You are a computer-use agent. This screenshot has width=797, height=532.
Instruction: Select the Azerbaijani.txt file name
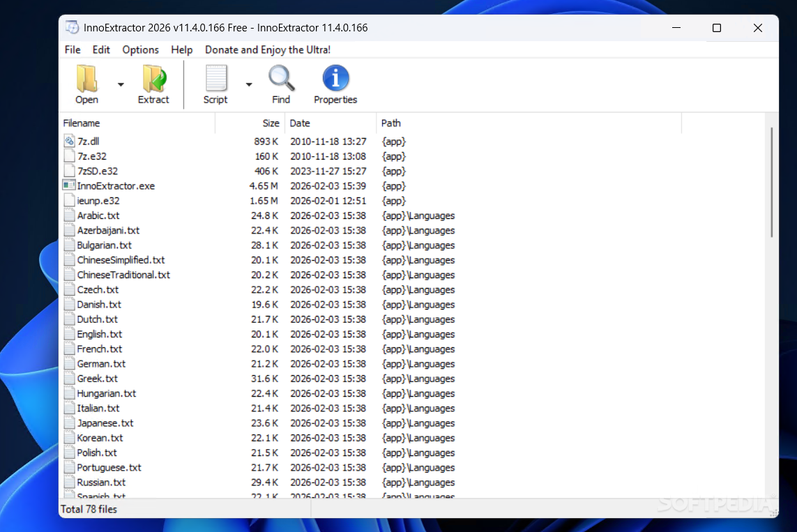[x=108, y=230]
